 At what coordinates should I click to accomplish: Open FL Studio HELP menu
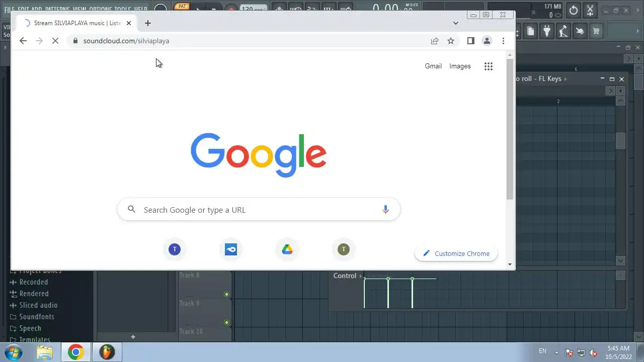point(141,10)
